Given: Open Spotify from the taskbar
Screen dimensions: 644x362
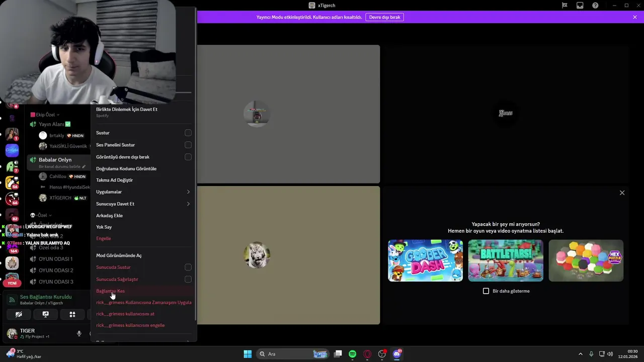Looking at the screenshot, I should pos(352,354).
